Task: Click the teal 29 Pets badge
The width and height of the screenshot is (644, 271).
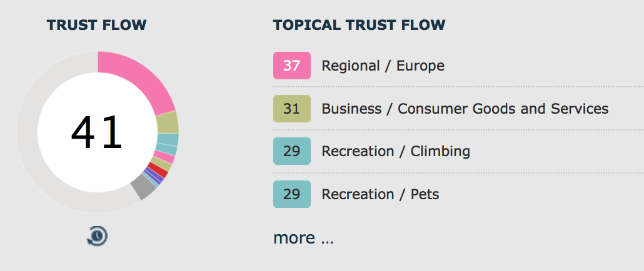Action: click(291, 194)
